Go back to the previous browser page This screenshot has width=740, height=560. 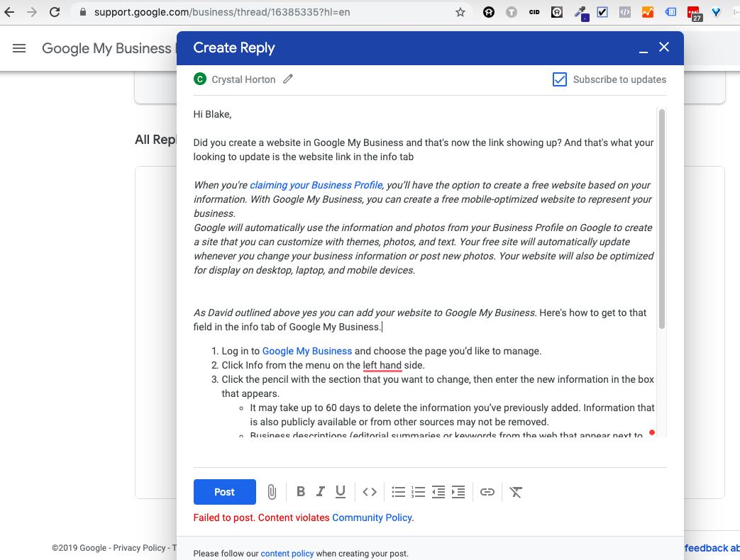[x=9, y=12]
